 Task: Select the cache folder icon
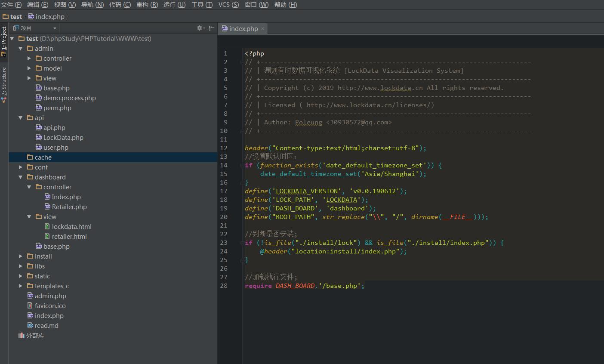coord(30,157)
